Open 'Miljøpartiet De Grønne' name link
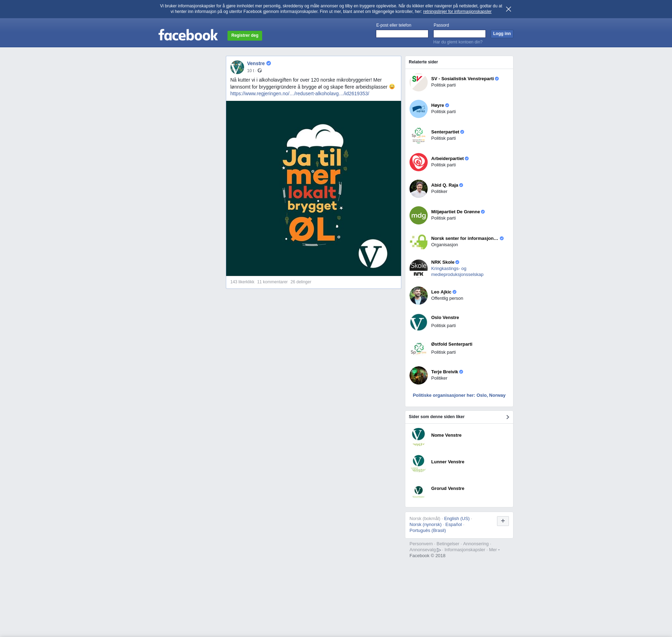 455,212
